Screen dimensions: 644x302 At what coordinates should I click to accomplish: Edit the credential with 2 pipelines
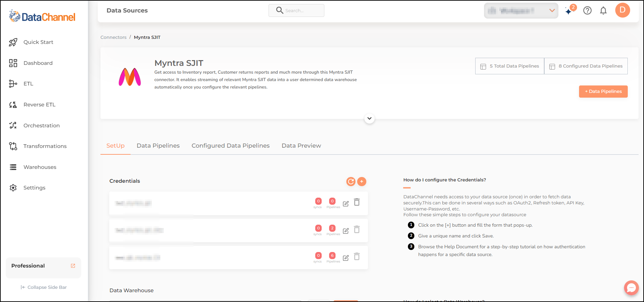point(346,231)
